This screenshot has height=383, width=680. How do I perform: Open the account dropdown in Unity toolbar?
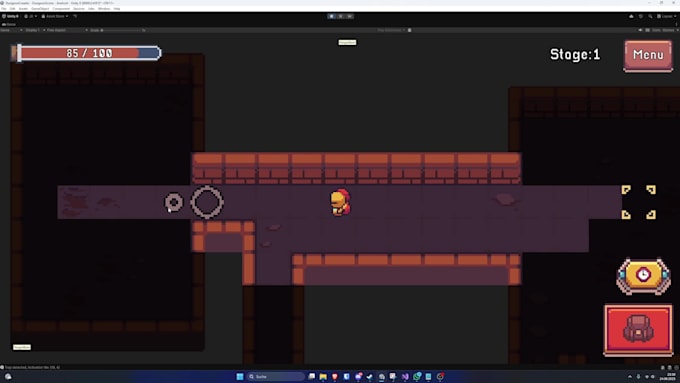(31, 16)
